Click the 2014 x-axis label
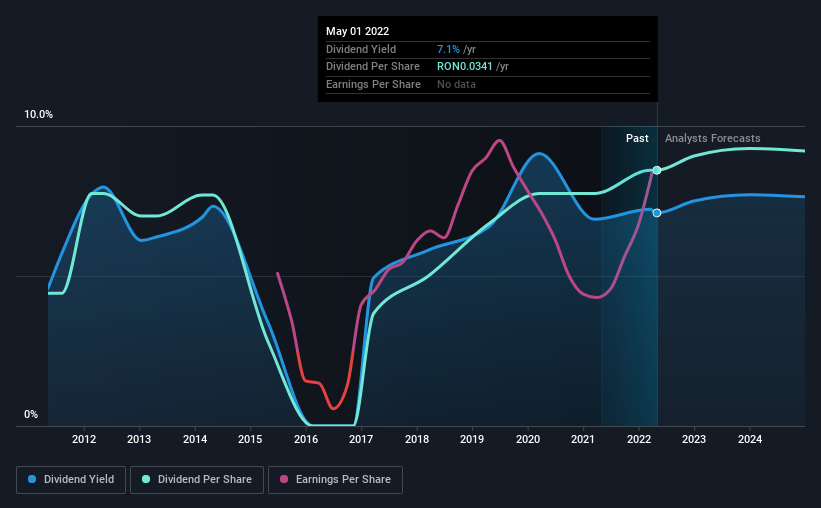Viewport: 821px width, 508px height. point(195,439)
